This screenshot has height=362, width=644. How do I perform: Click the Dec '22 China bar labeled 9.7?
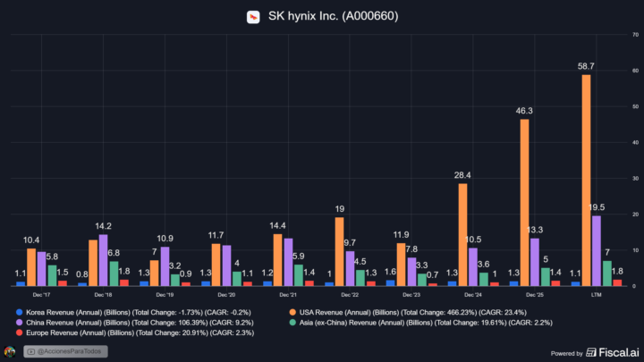(x=350, y=268)
